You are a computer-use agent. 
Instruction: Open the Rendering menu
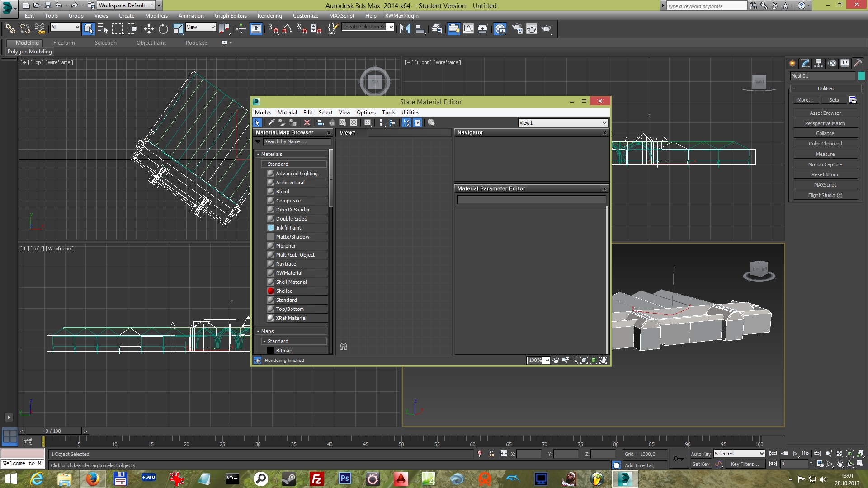(x=269, y=16)
